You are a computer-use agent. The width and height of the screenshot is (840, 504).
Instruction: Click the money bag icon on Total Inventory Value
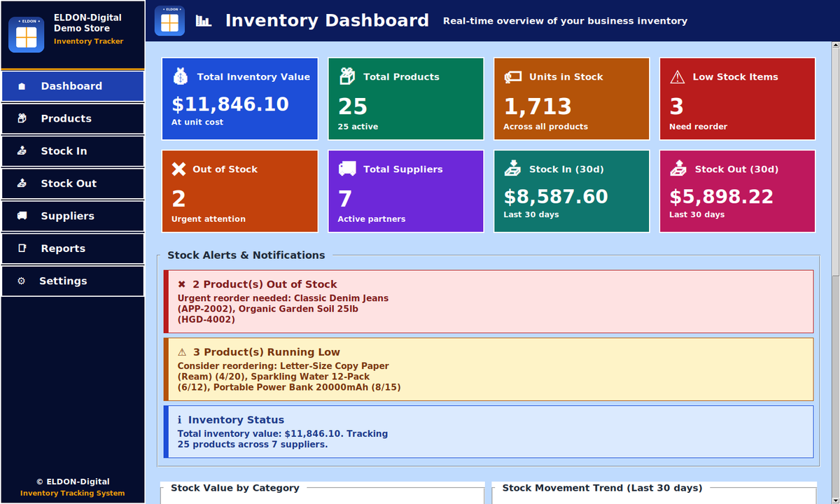point(180,76)
